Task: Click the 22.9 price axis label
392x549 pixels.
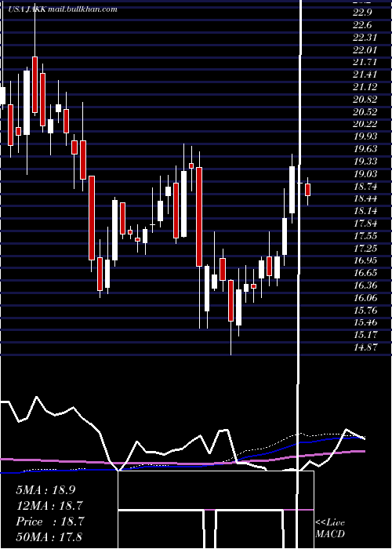Action: coord(362,13)
